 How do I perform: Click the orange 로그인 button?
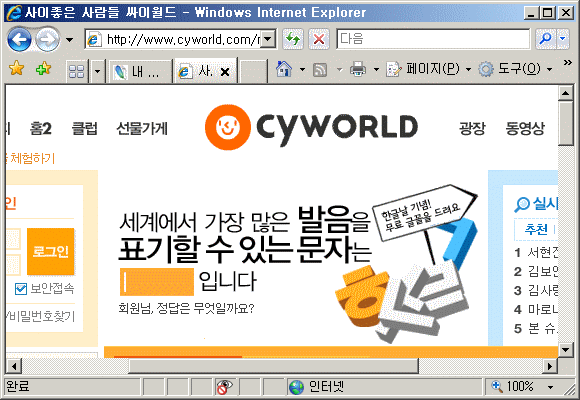[x=51, y=252]
